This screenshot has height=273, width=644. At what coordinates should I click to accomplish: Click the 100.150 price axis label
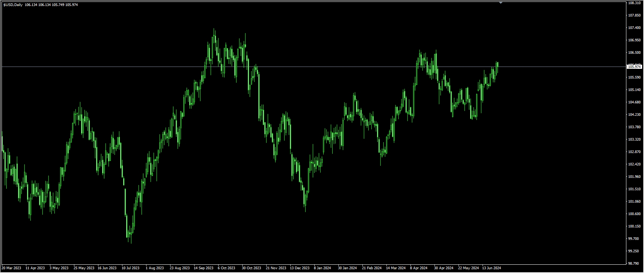coord(634,226)
